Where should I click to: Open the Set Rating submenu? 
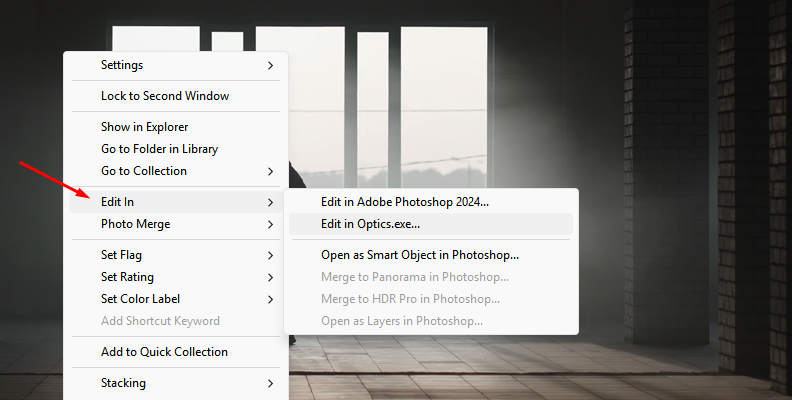[x=175, y=277]
